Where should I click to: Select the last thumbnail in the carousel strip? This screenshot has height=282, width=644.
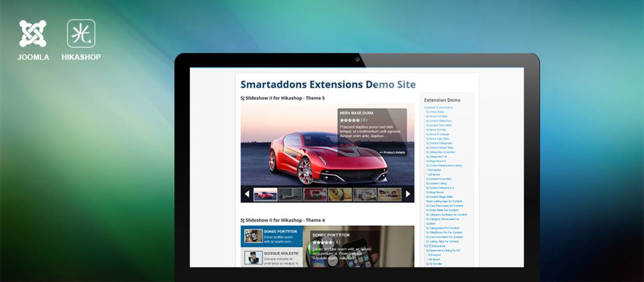389,194
